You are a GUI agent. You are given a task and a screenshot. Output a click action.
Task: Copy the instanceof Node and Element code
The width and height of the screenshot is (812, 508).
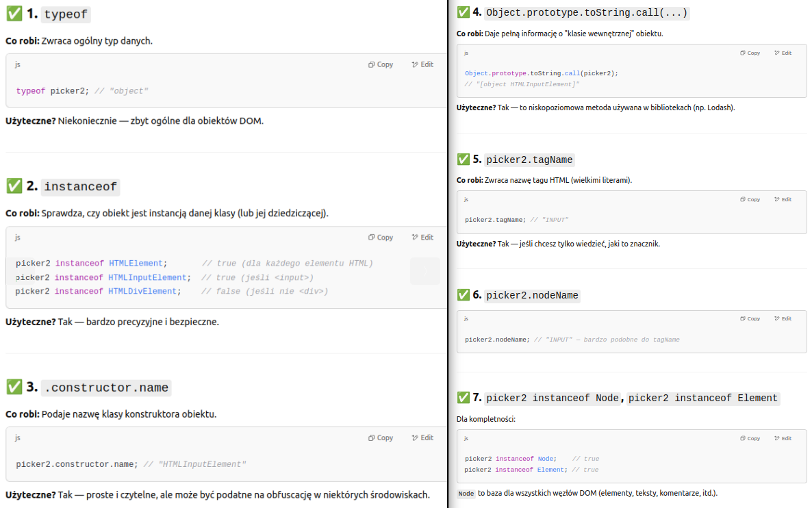(750, 439)
